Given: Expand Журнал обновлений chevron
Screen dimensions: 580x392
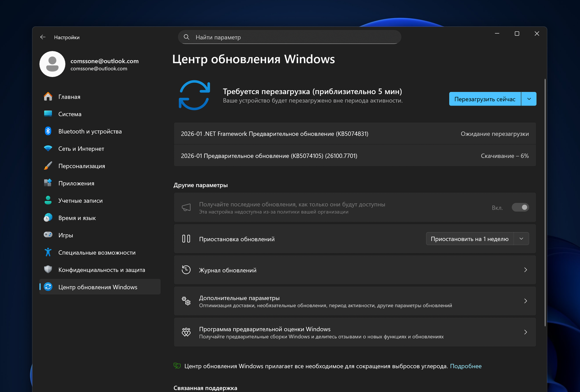Looking at the screenshot, I should tap(525, 270).
